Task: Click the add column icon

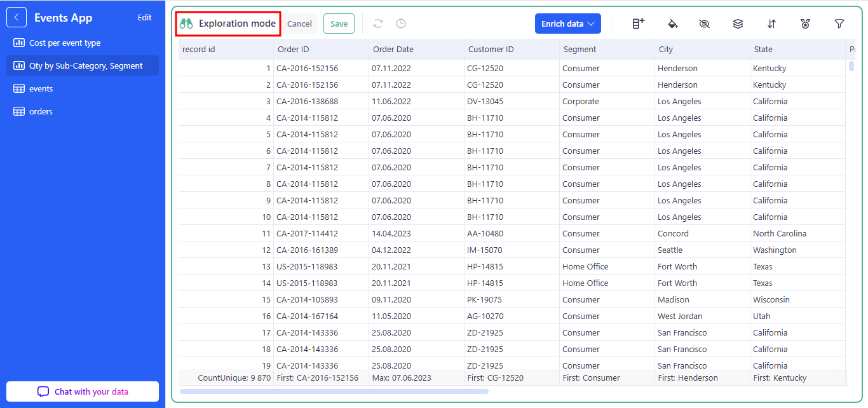Action: click(x=638, y=24)
